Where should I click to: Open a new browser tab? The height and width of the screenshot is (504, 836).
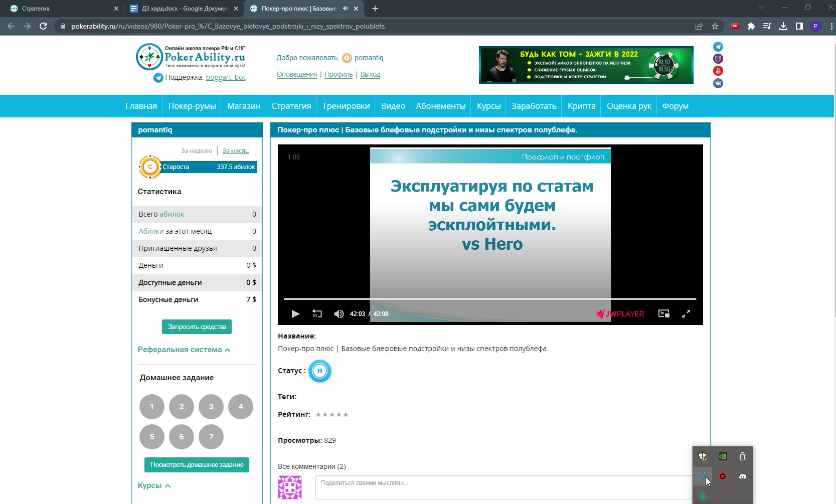coord(375,9)
